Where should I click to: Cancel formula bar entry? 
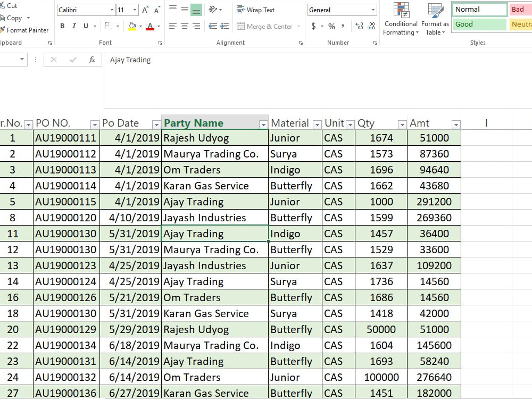pos(54,60)
